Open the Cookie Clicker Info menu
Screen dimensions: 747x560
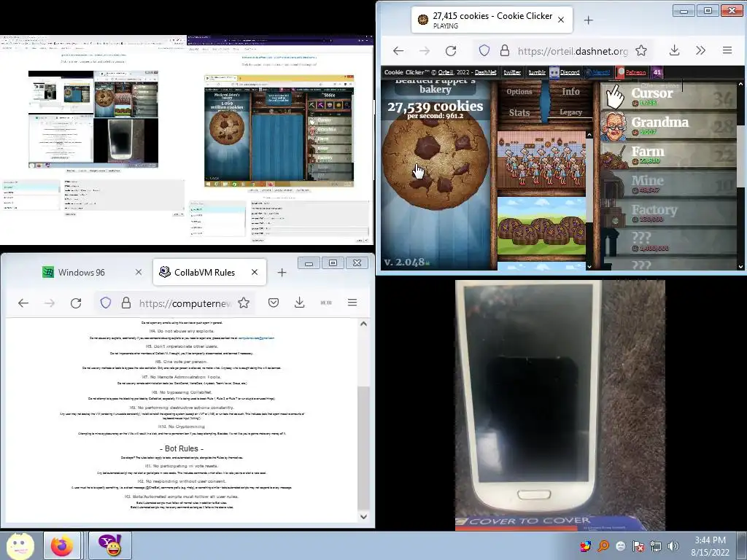point(570,91)
